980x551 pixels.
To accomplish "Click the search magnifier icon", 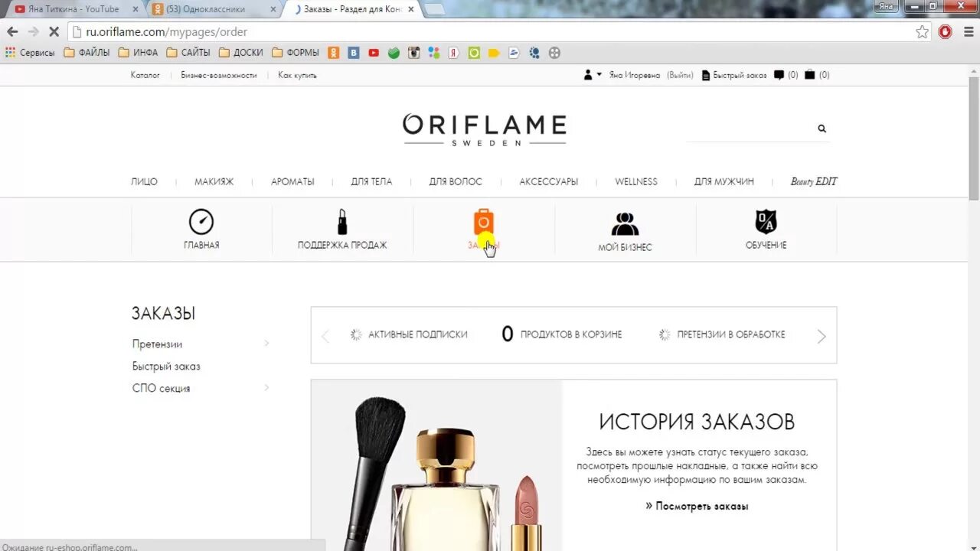I will 822,129.
